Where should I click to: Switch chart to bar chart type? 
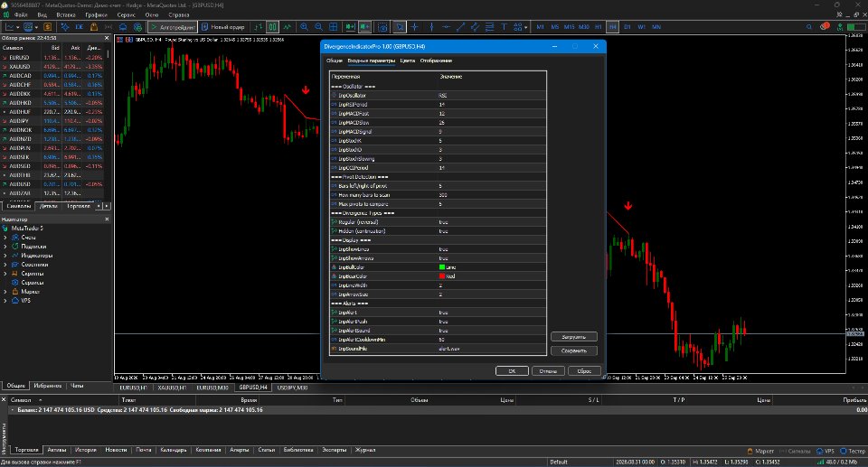pyautogui.click(x=259, y=26)
